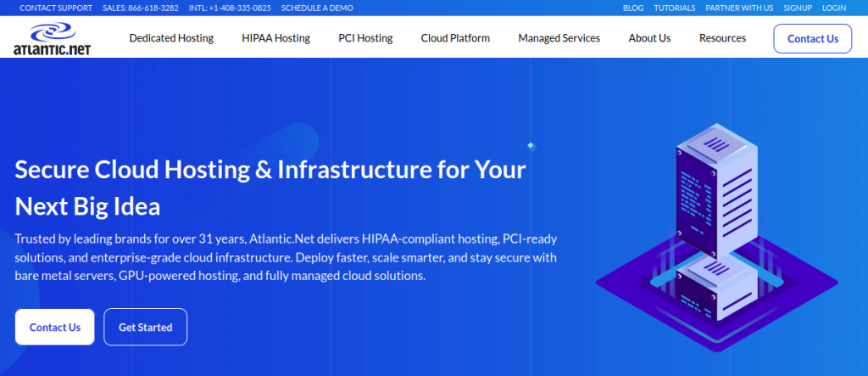Open the Contact Support link
The width and height of the screenshot is (868, 376).
[56, 8]
